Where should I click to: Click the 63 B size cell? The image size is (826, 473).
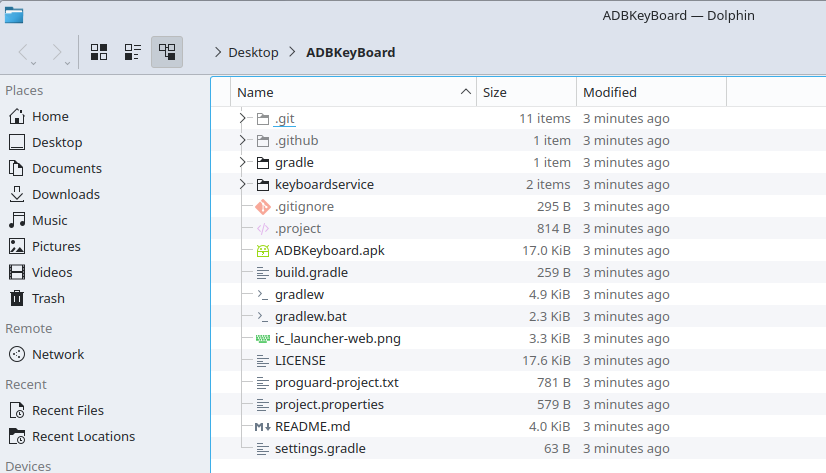click(x=557, y=449)
